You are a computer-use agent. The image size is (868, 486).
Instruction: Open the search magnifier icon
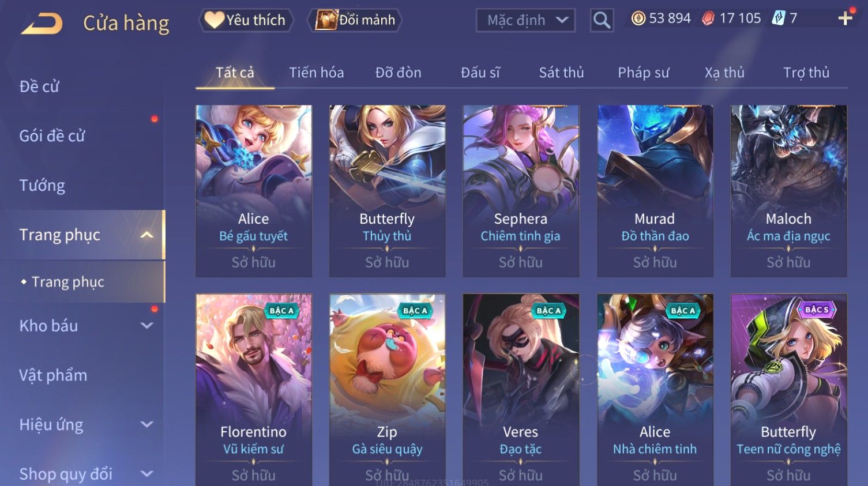pos(602,21)
